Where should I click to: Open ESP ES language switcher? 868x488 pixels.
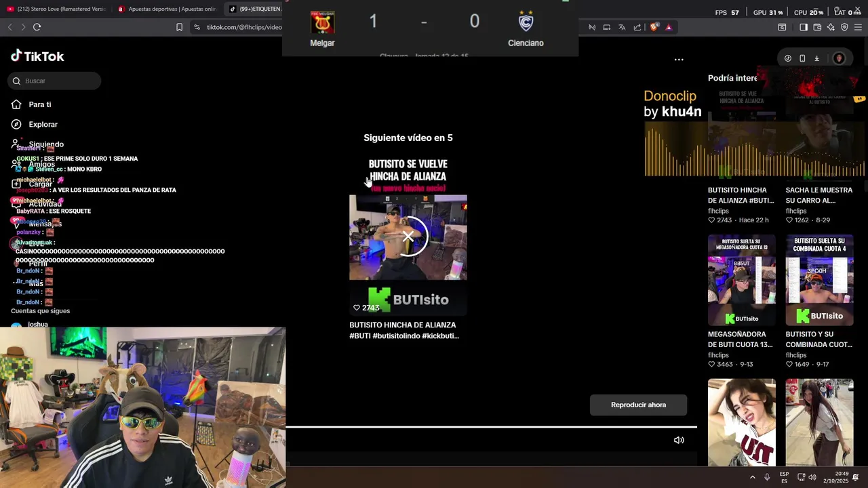784,477
